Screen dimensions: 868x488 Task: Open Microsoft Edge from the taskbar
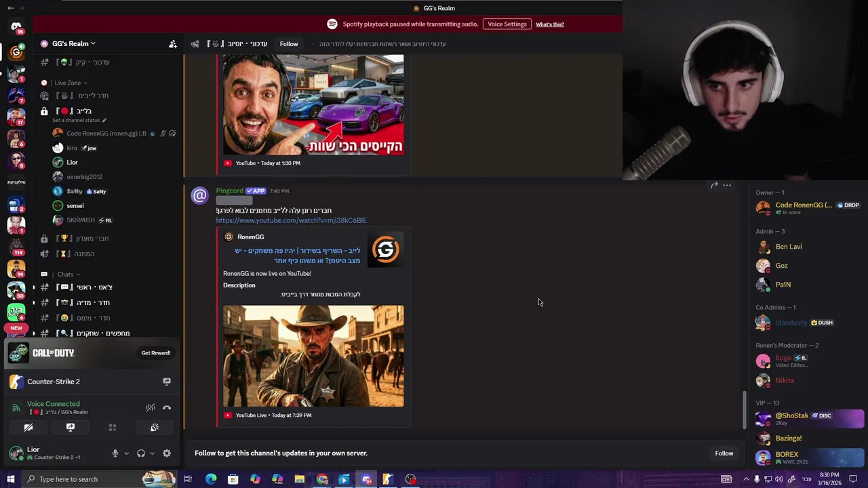point(211,479)
